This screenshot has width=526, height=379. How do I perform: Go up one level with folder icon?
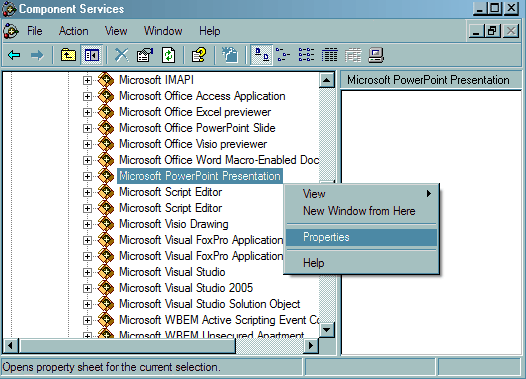coord(68,55)
